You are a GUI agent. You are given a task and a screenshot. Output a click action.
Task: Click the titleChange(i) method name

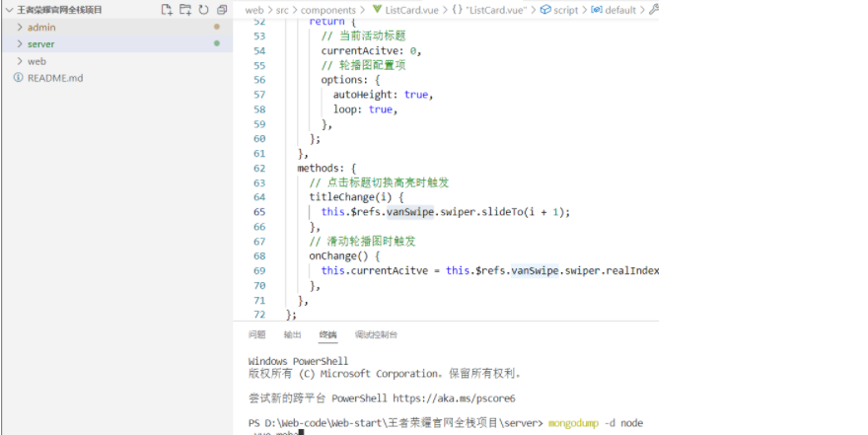click(x=350, y=197)
